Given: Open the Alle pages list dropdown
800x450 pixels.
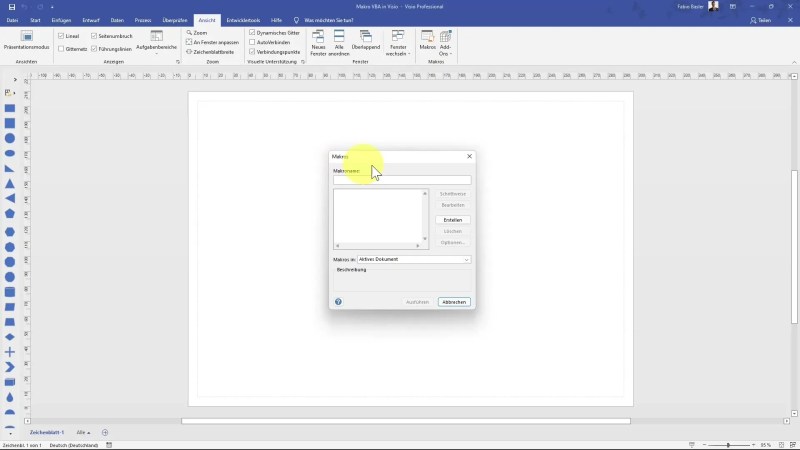Looking at the screenshot, I should pyautogui.click(x=83, y=433).
